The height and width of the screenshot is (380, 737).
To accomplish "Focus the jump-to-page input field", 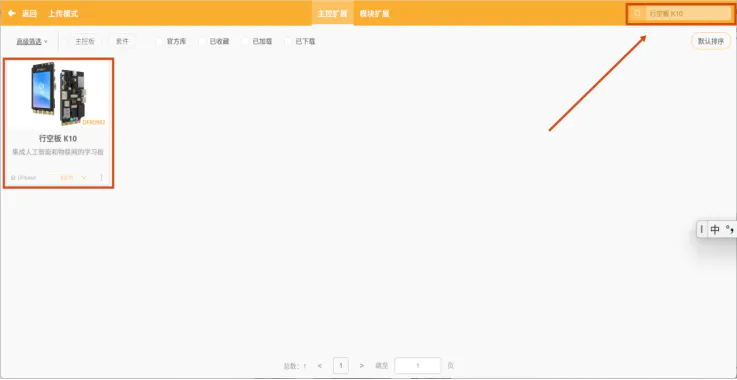I will [x=418, y=365].
